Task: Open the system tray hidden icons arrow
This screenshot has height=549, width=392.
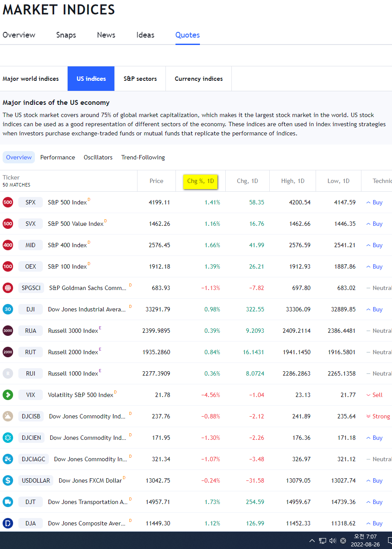Action: coord(312,541)
